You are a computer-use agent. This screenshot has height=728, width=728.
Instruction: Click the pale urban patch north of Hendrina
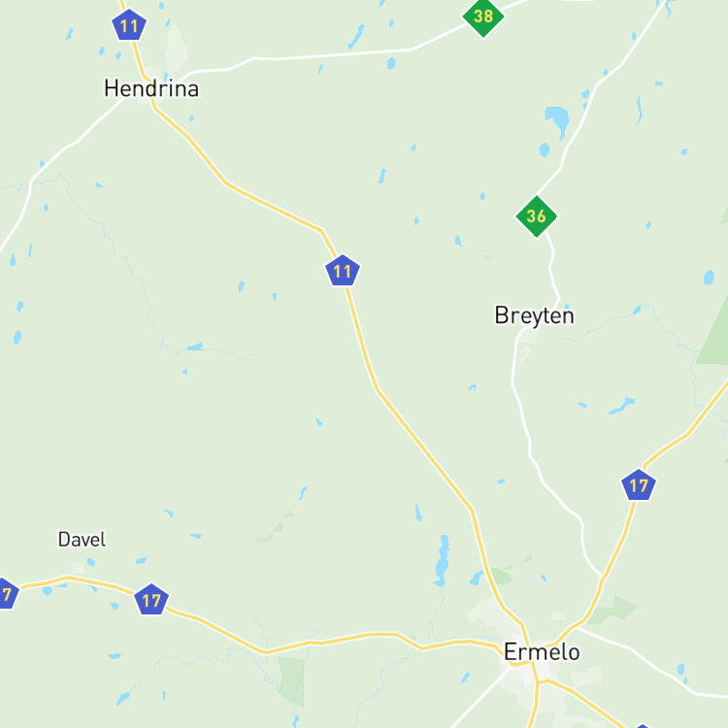pyautogui.click(x=177, y=49)
